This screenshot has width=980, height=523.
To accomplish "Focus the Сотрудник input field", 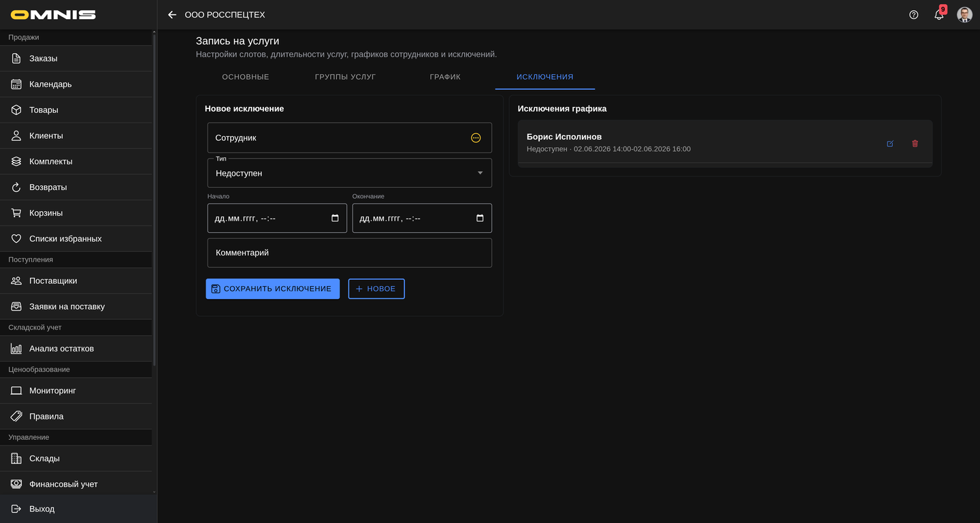I will click(x=350, y=138).
